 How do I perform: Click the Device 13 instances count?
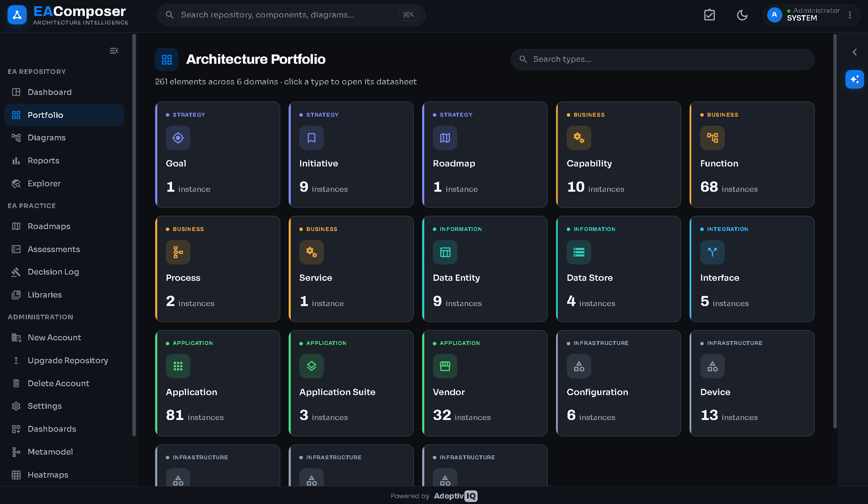point(729,415)
